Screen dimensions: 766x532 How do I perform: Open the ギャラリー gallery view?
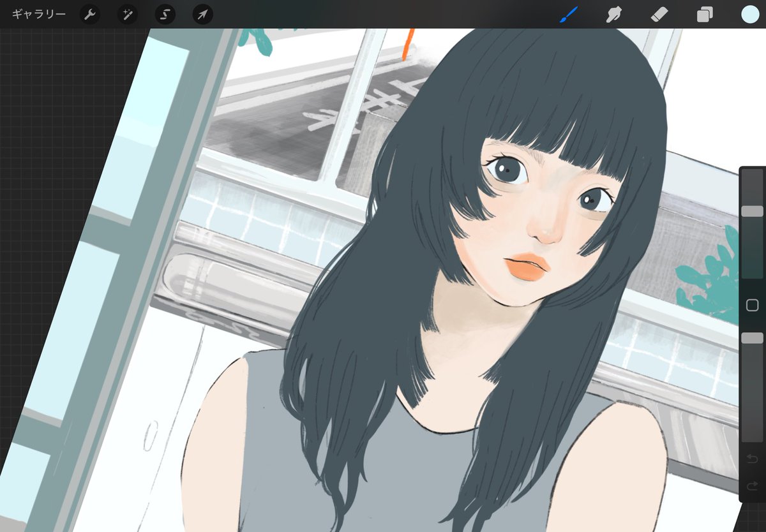38,14
